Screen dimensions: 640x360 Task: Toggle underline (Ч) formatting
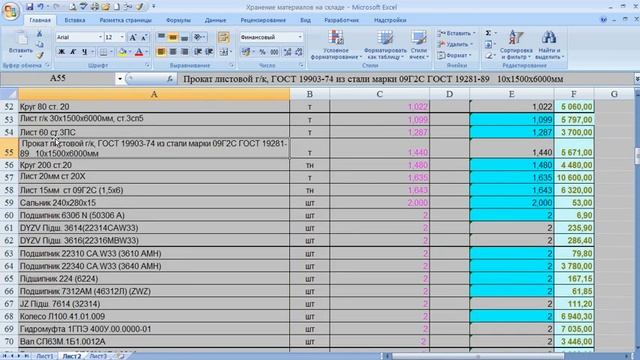(x=84, y=52)
